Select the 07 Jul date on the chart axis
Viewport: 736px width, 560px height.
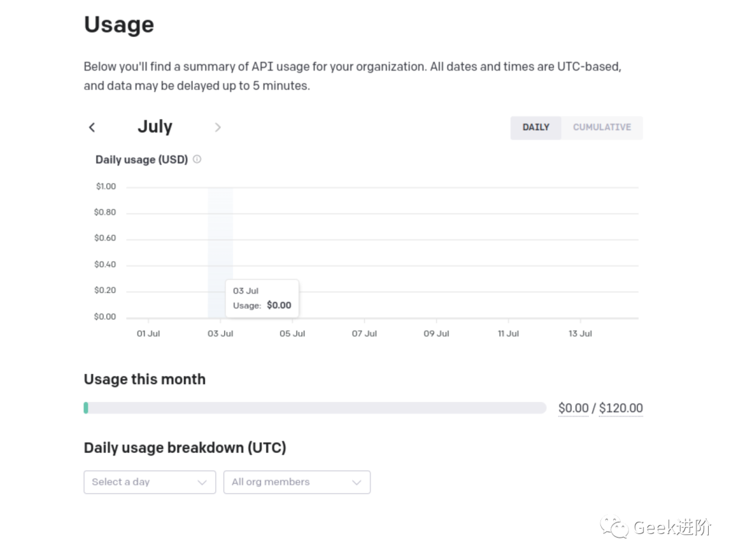coord(365,334)
